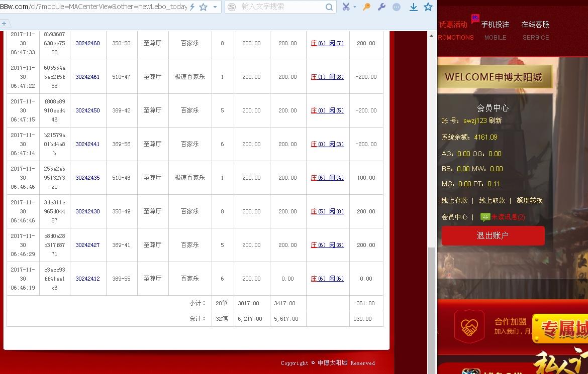Click the wrench settings icon
The width and height of the screenshot is (588, 374).
point(381,7)
